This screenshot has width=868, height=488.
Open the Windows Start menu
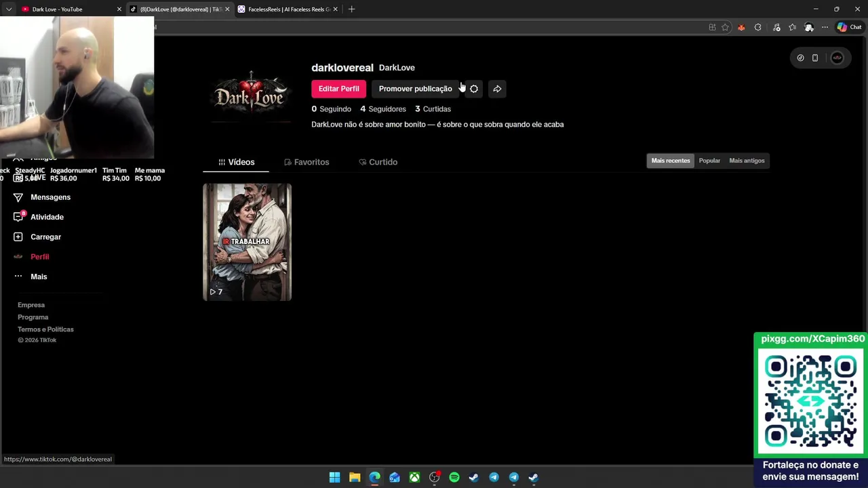point(334,477)
